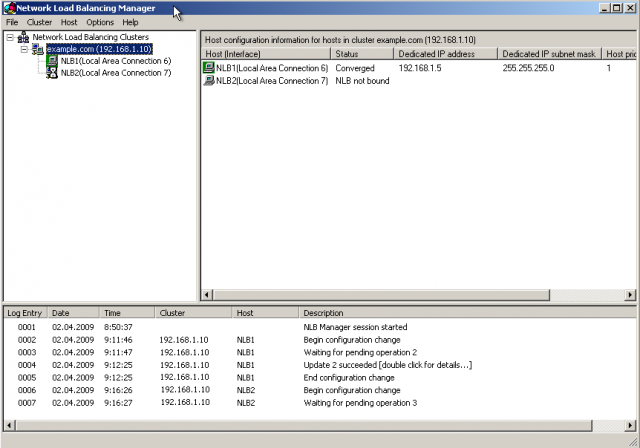Click the Log Entry column header
The height and width of the screenshot is (448, 640).
pyautogui.click(x=25, y=313)
